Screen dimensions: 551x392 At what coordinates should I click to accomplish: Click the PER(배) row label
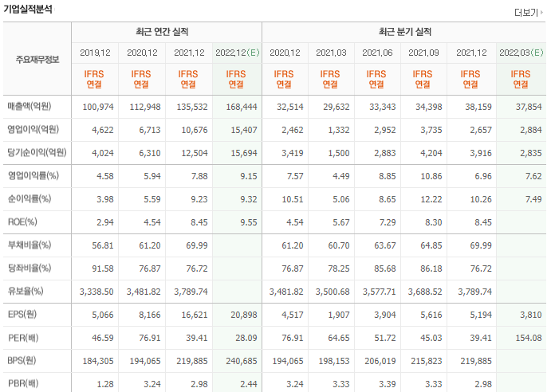click(x=23, y=338)
